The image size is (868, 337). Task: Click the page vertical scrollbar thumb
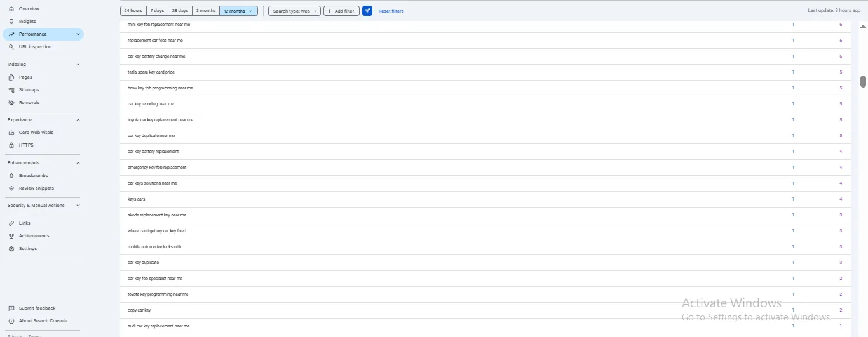tap(864, 81)
